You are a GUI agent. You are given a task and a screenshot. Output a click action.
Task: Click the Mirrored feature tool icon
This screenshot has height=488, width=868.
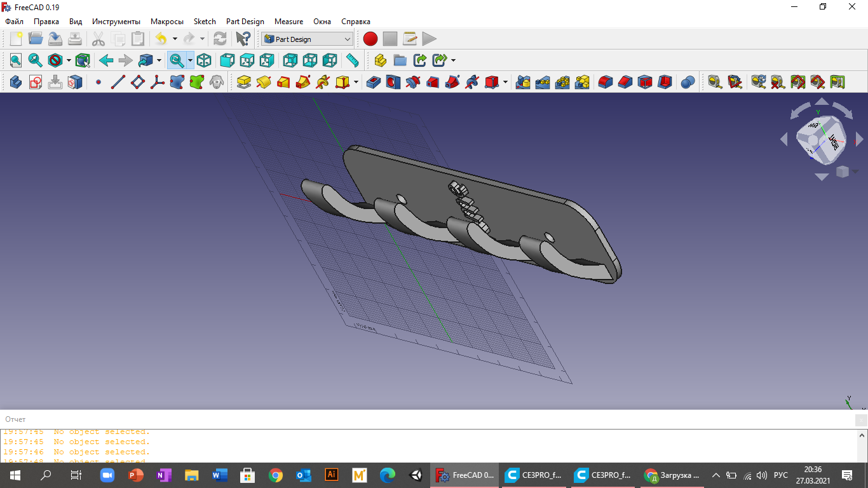[523, 82]
